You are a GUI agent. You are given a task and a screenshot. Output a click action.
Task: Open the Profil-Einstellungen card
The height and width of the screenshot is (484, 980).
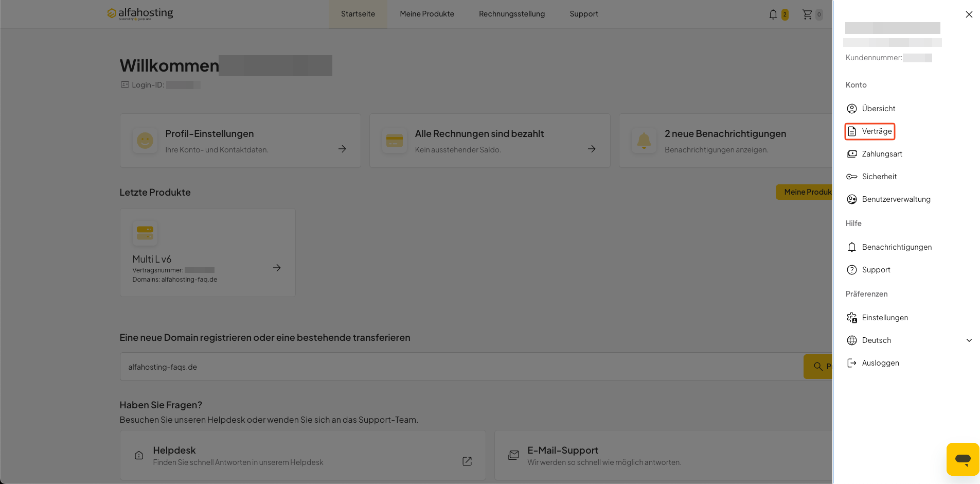coord(240,141)
